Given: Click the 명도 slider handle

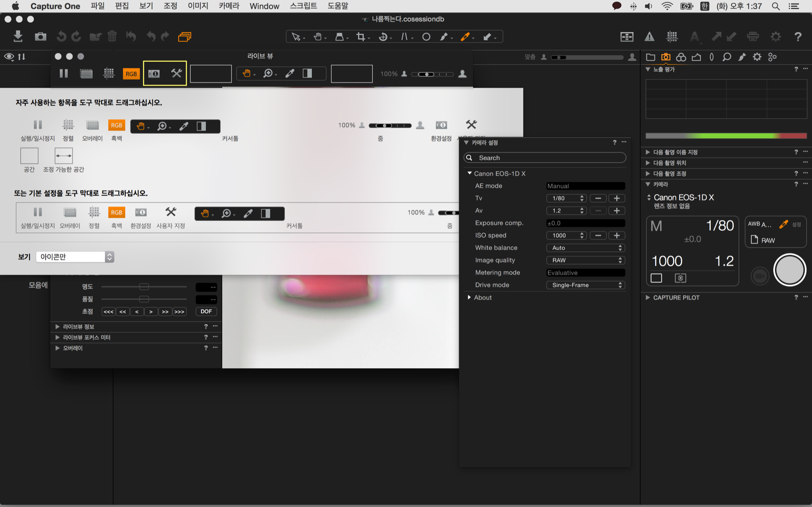Looking at the screenshot, I should coord(144,287).
